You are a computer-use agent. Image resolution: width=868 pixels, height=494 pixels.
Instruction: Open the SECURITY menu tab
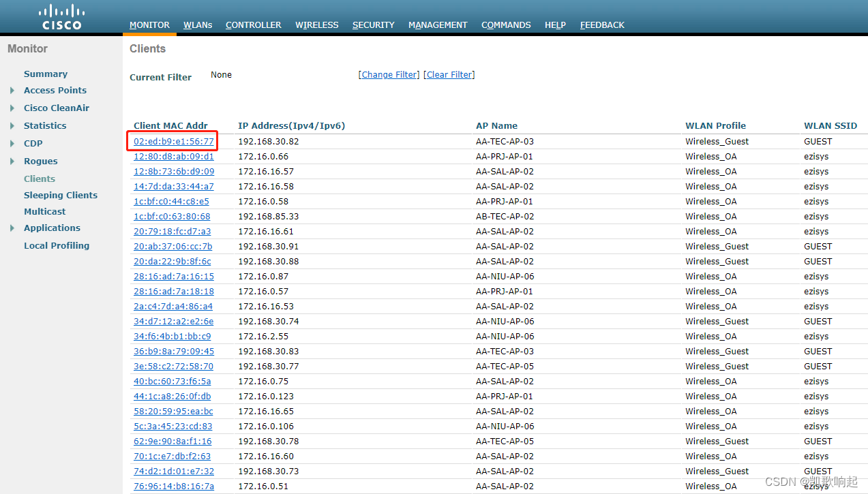(x=374, y=25)
